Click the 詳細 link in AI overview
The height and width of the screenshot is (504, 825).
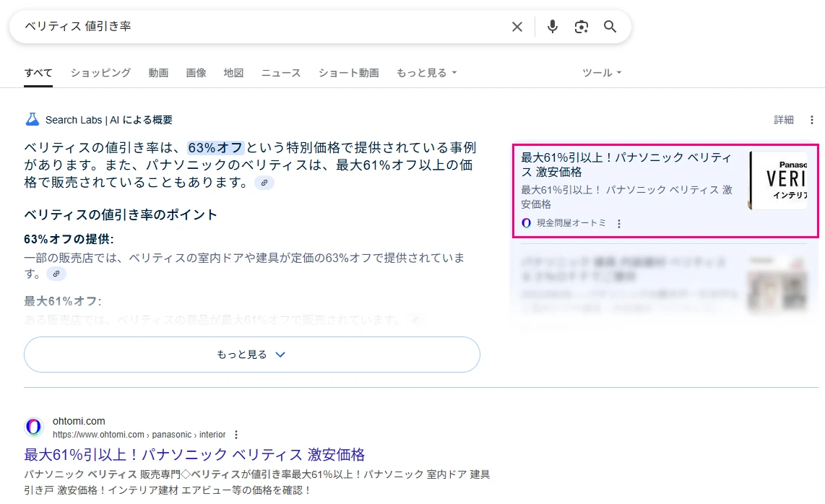[x=783, y=120]
